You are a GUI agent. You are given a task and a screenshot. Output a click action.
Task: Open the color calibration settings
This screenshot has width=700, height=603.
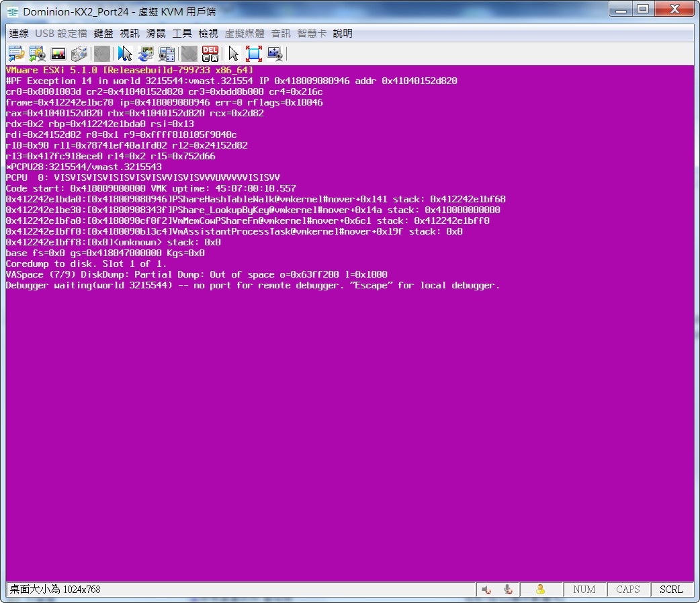pos(57,53)
